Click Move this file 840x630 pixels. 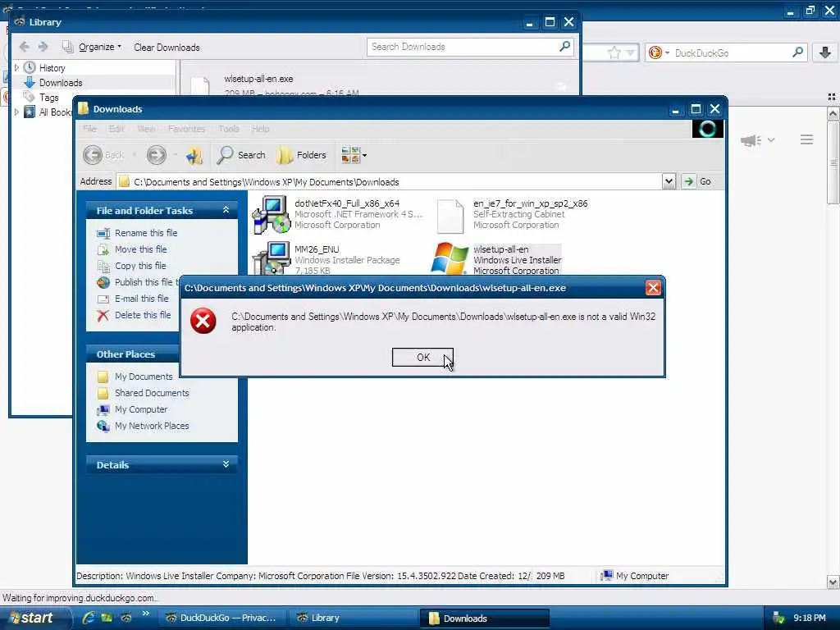140,249
